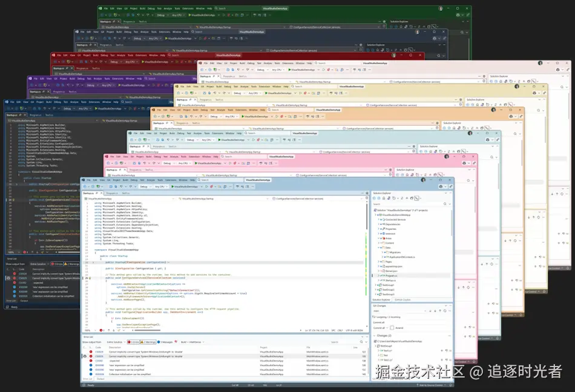The width and height of the screenshot is (575, 392).
Task: Click the Visual Studio logo in the purple window
Action: coord(30,79)
